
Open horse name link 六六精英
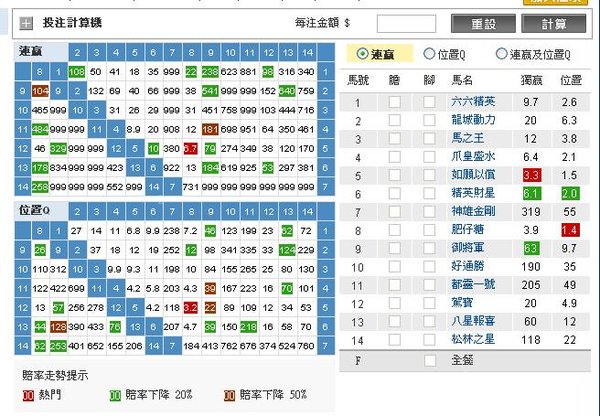pos(473,101)
